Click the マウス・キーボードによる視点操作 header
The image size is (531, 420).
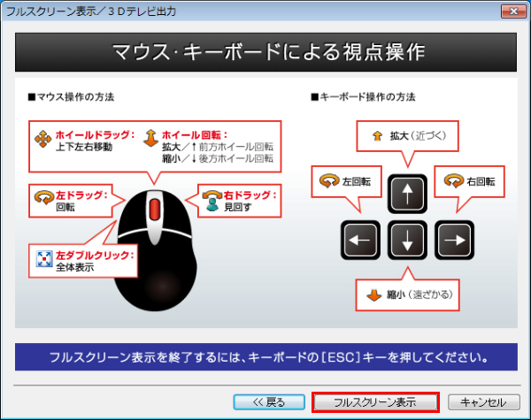pyautogui.click(x=265, y=51)
